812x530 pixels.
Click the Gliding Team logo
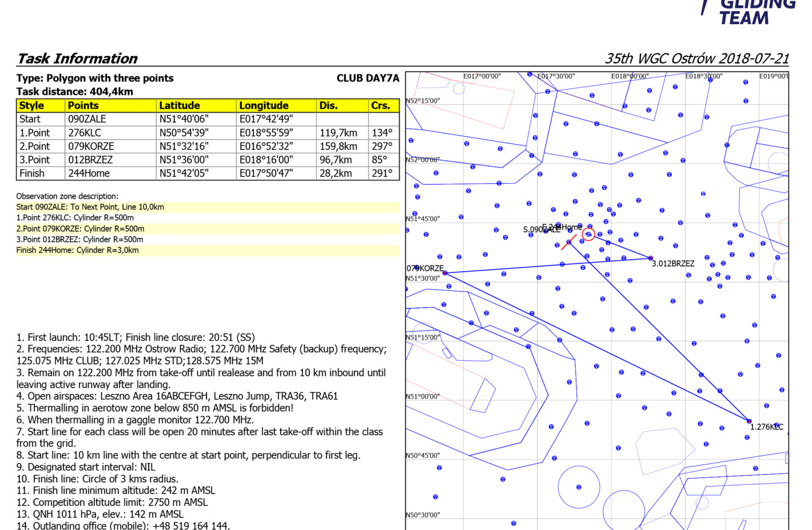coord(749,12)
